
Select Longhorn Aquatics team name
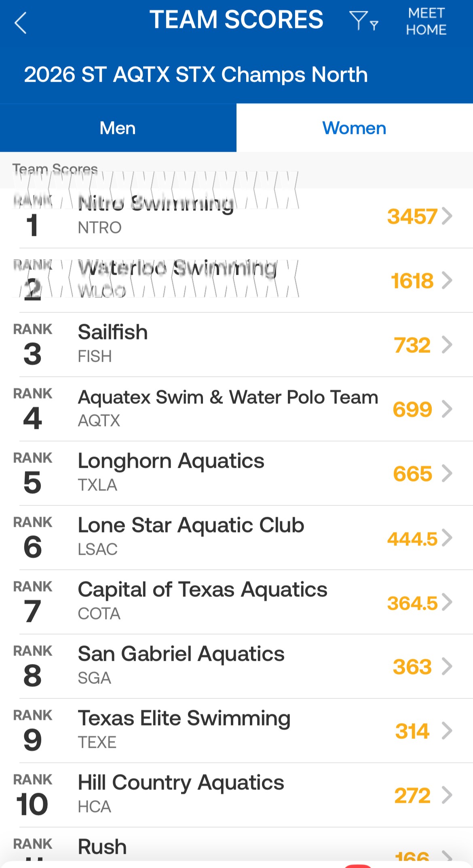pyautogui.click(x=171, y=461)
